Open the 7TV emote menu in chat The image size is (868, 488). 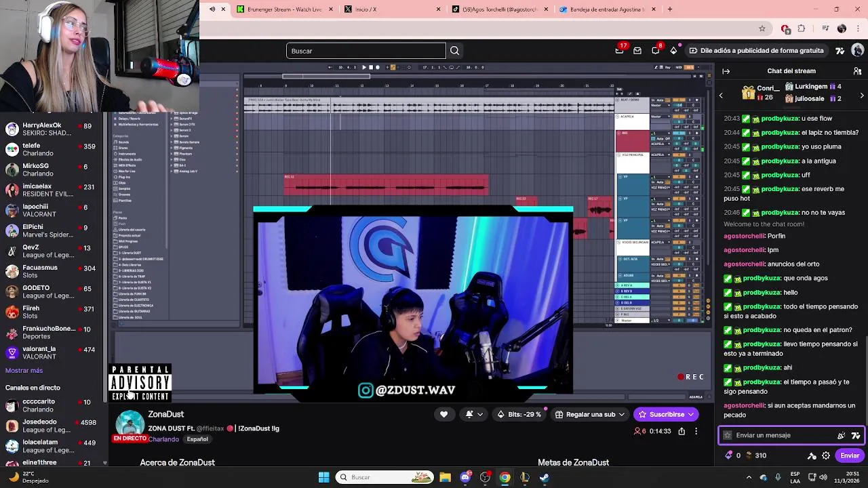856,435
